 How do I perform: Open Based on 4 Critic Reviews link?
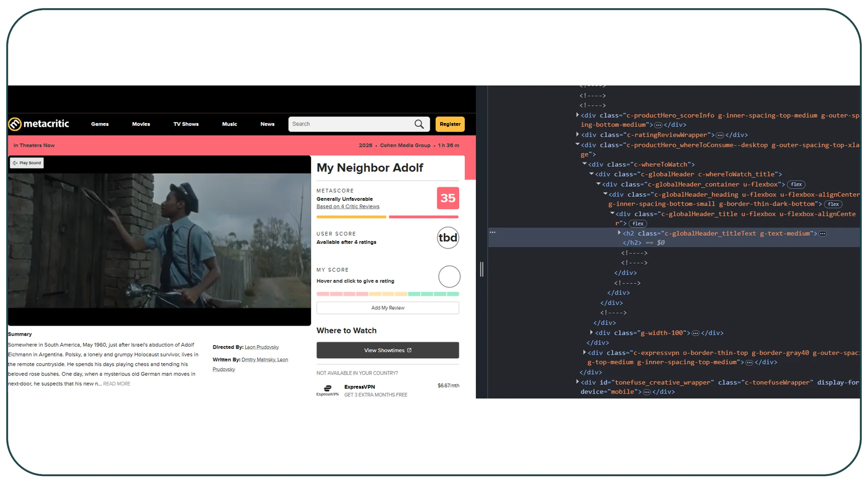348,206
